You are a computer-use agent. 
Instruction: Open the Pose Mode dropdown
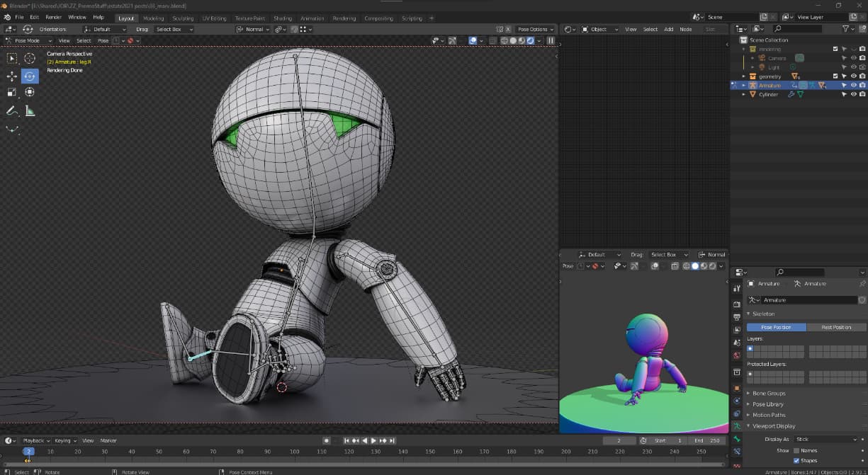tap(28, 41)
